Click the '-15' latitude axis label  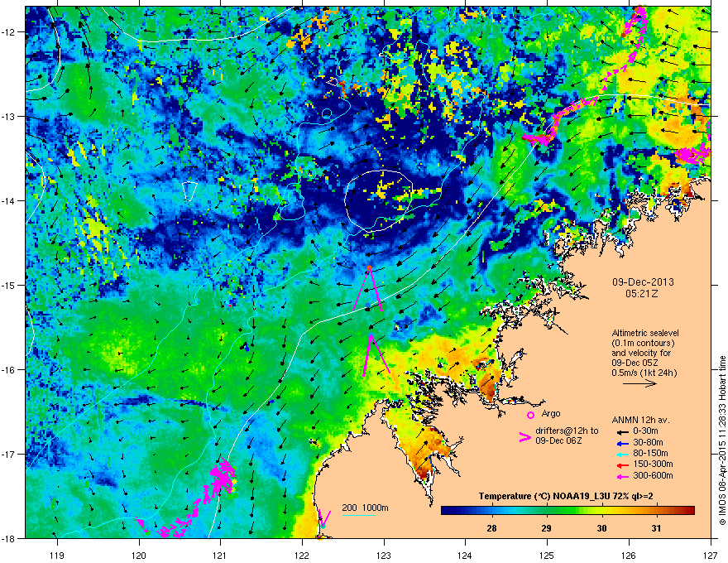9,285
